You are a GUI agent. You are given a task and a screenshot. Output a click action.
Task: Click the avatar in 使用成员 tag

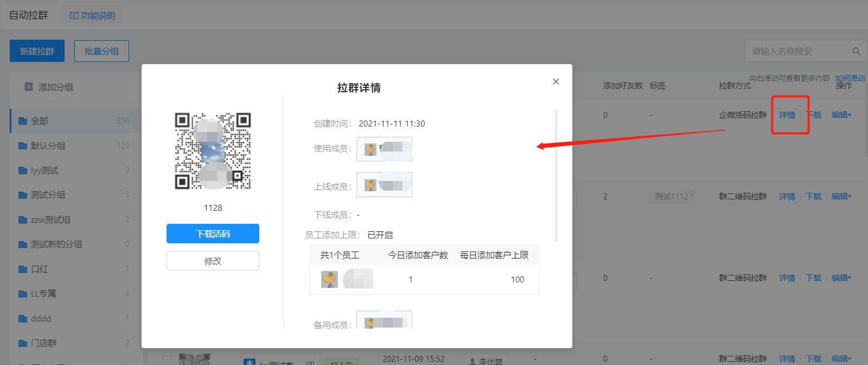[371, 149]
